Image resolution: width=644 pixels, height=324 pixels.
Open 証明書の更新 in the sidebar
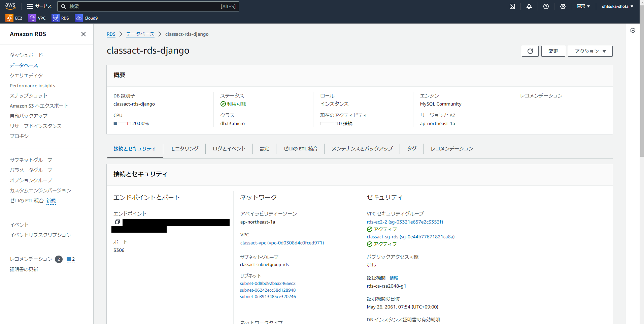pos(24,269)
